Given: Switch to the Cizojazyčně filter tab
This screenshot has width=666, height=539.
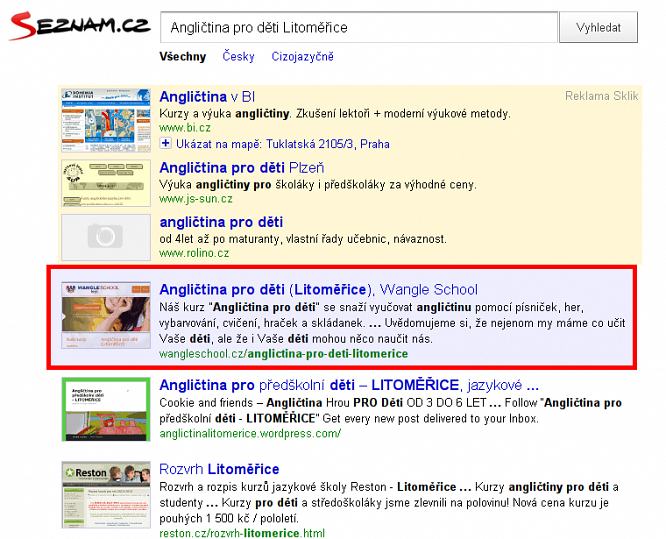Looking at the screenshot, I should click(x=302, y=56).
